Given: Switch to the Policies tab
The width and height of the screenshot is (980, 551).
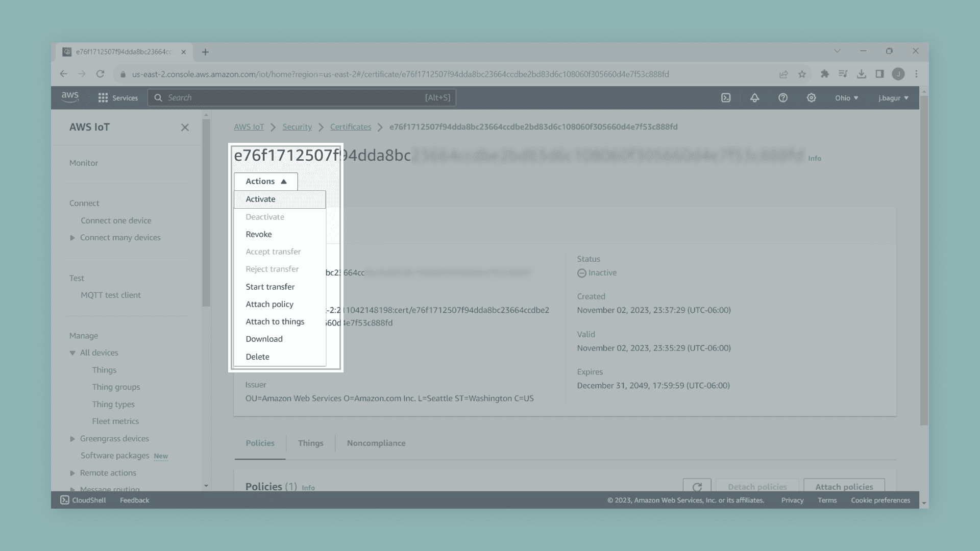Looking at the screenshot, I should pos(260,443).
